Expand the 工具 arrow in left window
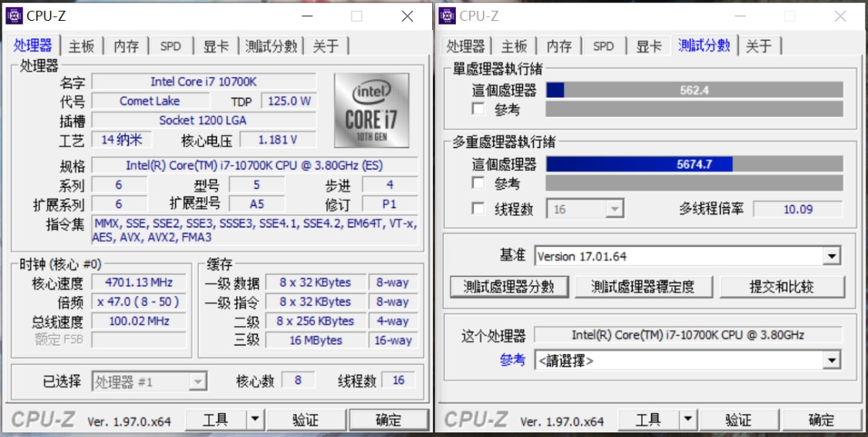The height and width of the screenshot is (437, 868). click(255, 420)
